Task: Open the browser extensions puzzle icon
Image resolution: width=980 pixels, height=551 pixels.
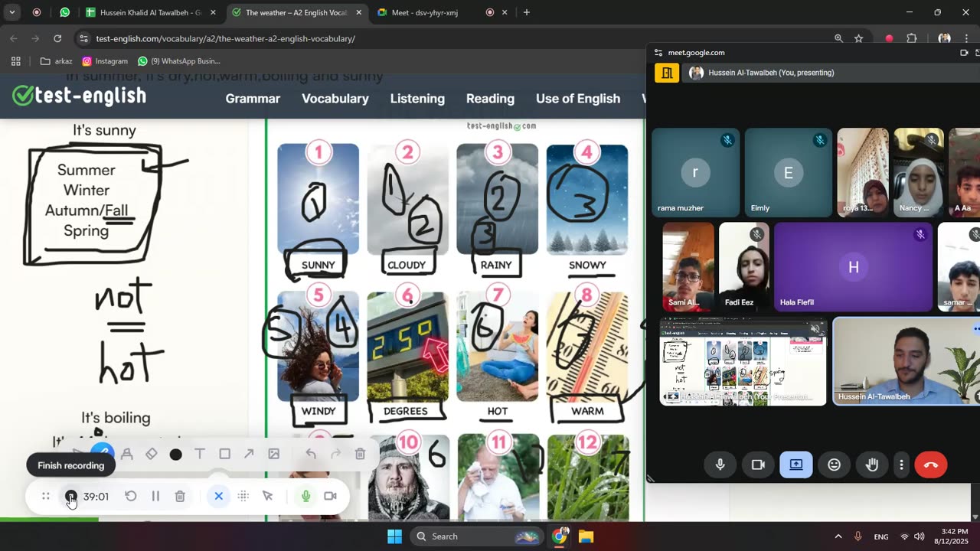Action: click(x=912, y=38)
